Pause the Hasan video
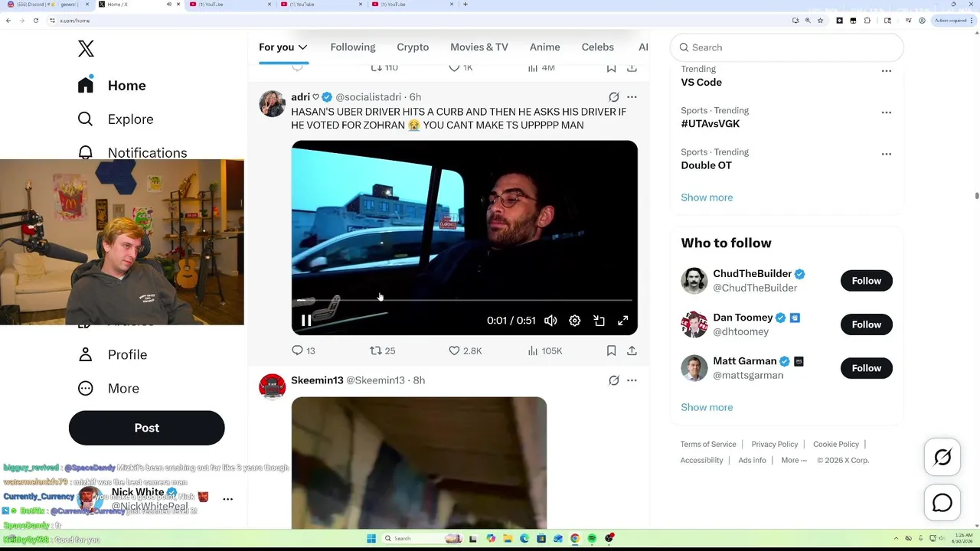Screen dimensions: 980x551 (x=305, y=321)
